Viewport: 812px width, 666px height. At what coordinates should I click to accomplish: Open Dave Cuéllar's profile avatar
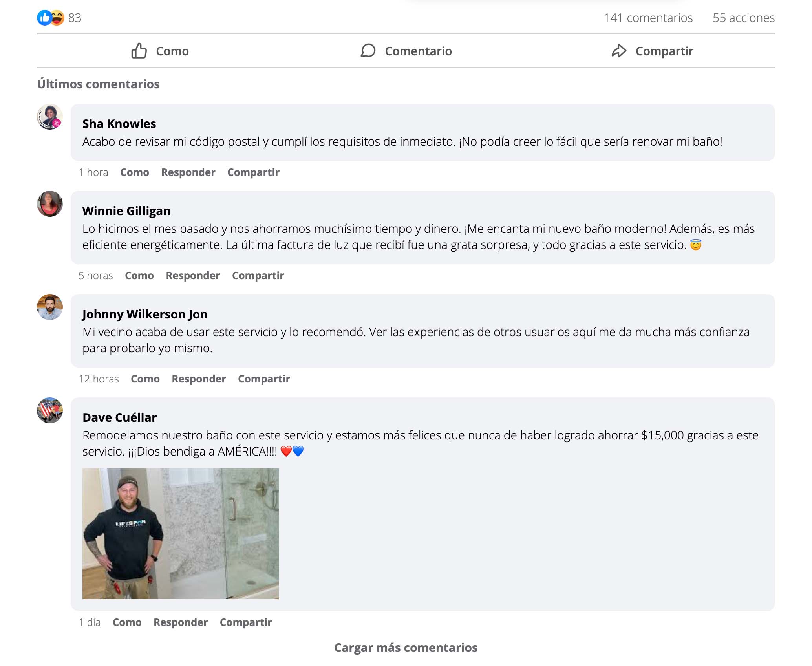point(50,411)
